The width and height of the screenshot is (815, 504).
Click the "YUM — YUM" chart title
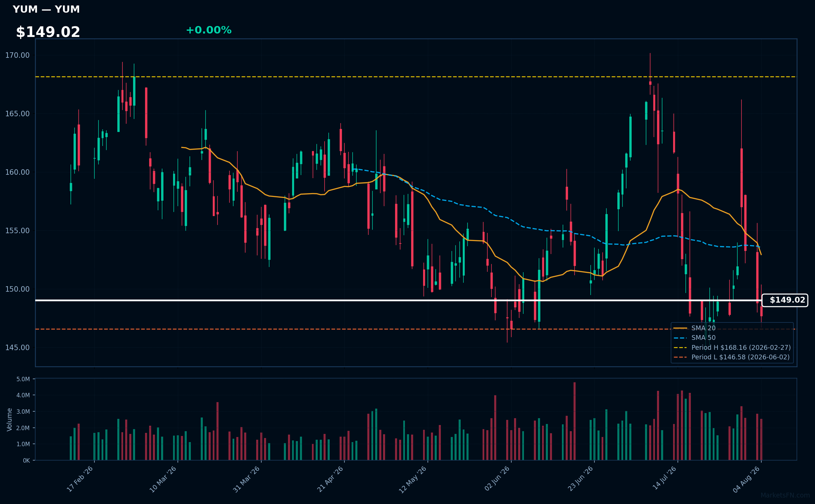46,9
